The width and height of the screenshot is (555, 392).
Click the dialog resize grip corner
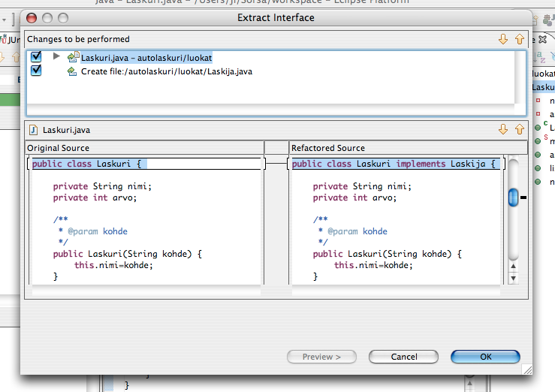click(x=527, y=369)
